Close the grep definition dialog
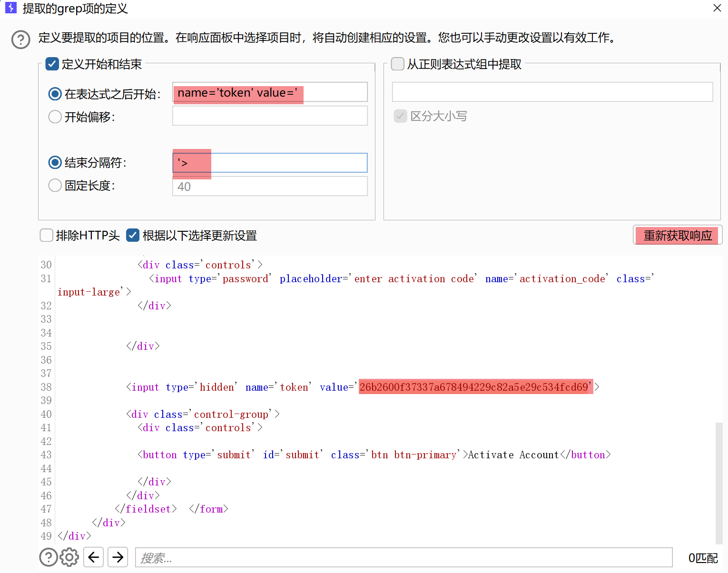This screenshot has height=573, width=728. click(717, 8)
